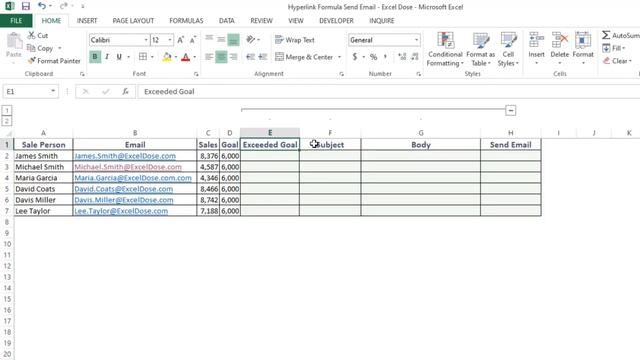Toggle Center horizontal alignment
Image resolution: width=640 pixels, height=360 pixels.
coord(221,57)
